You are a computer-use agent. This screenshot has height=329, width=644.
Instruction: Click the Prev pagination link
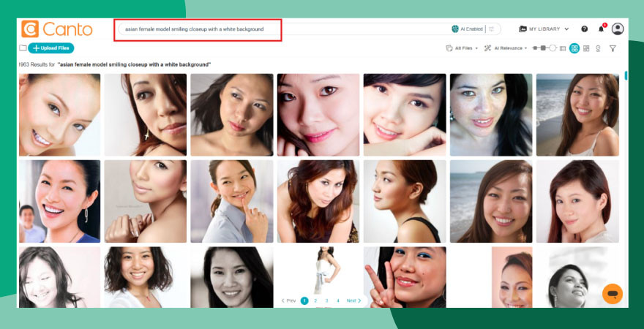click(x=288, y=300)
